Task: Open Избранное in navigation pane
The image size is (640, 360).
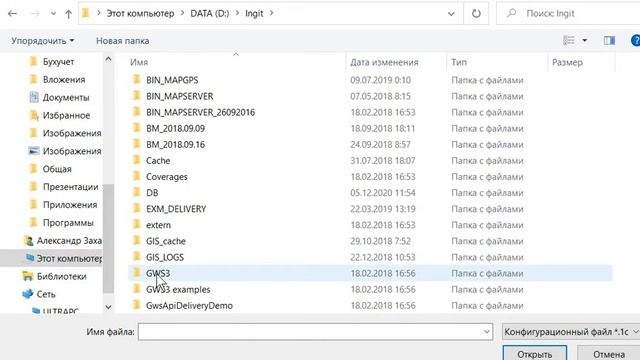Action: point(66,116)
